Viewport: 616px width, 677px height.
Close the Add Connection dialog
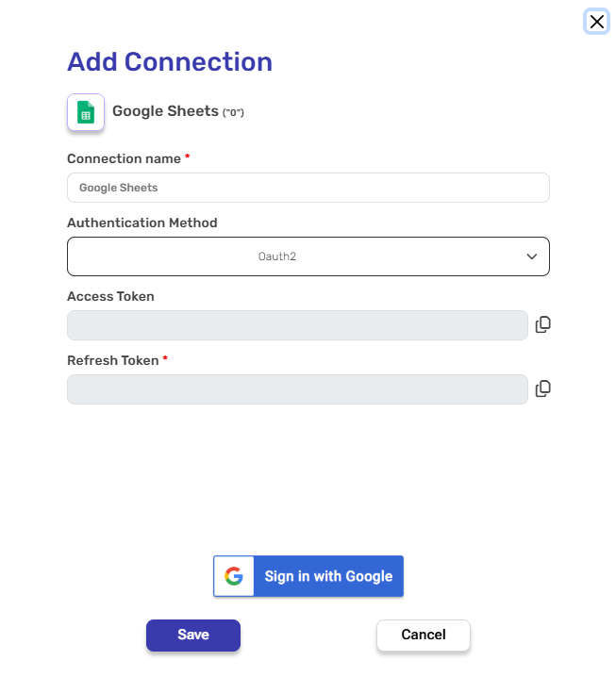596,22
